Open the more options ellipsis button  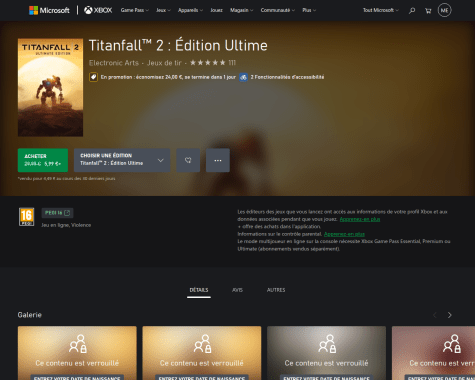point(218,160)
